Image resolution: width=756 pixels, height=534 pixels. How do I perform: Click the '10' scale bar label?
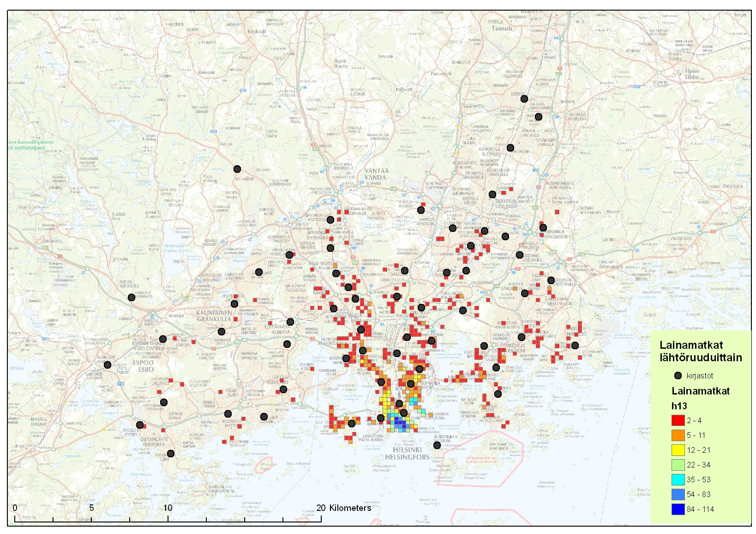[x=168, y=508]
